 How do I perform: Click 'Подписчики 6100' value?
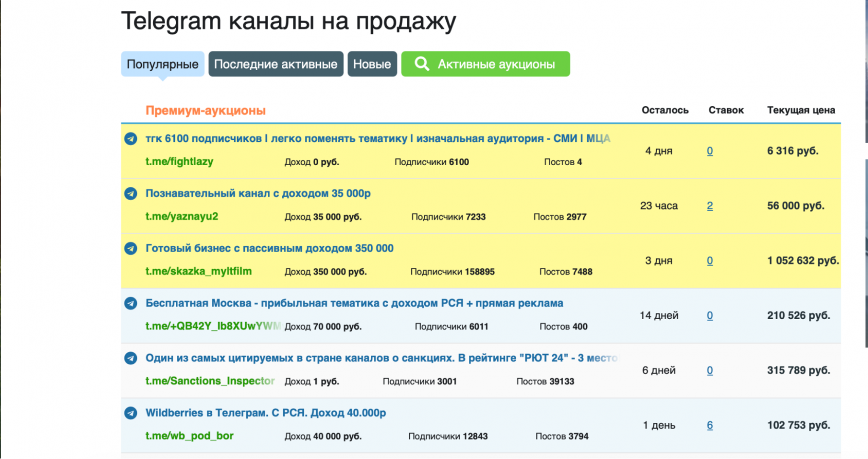pos(432,162)
